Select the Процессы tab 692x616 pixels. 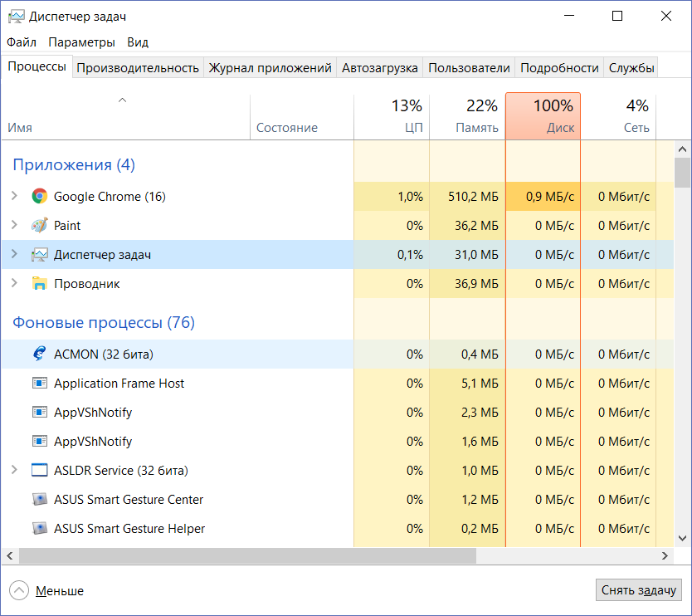pos(37,66)
